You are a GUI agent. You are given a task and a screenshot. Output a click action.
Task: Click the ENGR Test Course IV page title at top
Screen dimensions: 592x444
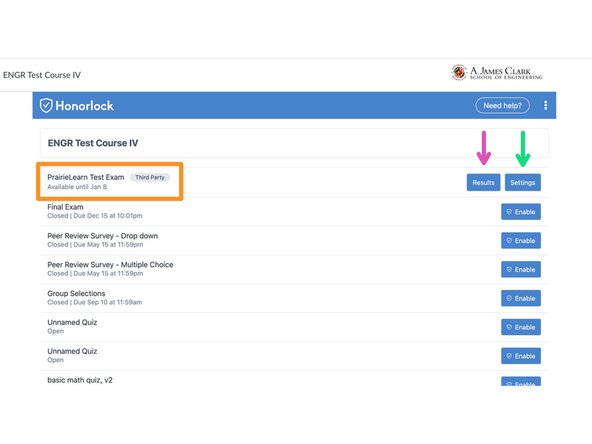click(42, 75)
